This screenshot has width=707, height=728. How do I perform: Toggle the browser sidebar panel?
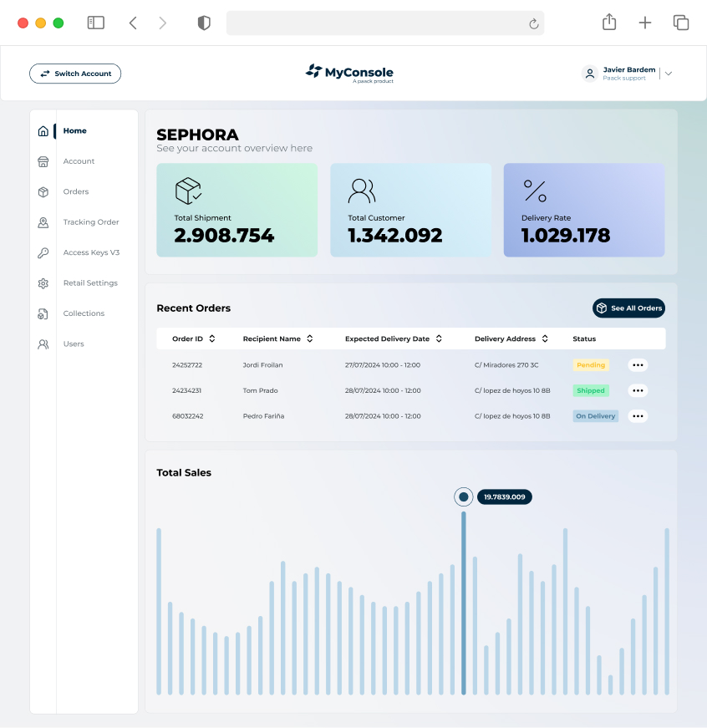[x=96, y=23]
